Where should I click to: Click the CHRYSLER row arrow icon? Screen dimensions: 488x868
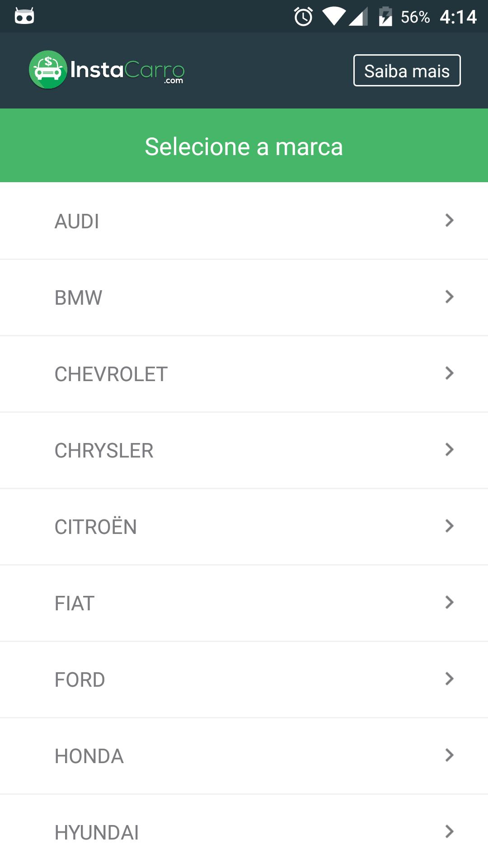(x=449, y=450)
